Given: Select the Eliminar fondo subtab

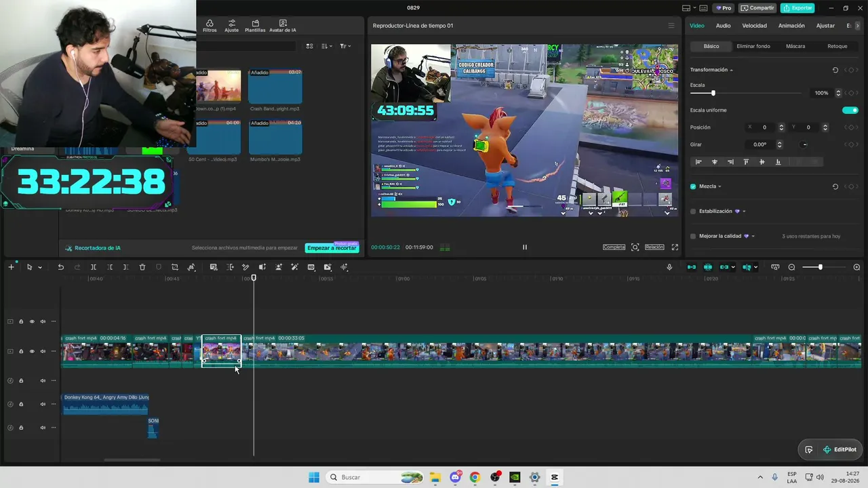Looking at the screenshot, I should tap(753, 46).
